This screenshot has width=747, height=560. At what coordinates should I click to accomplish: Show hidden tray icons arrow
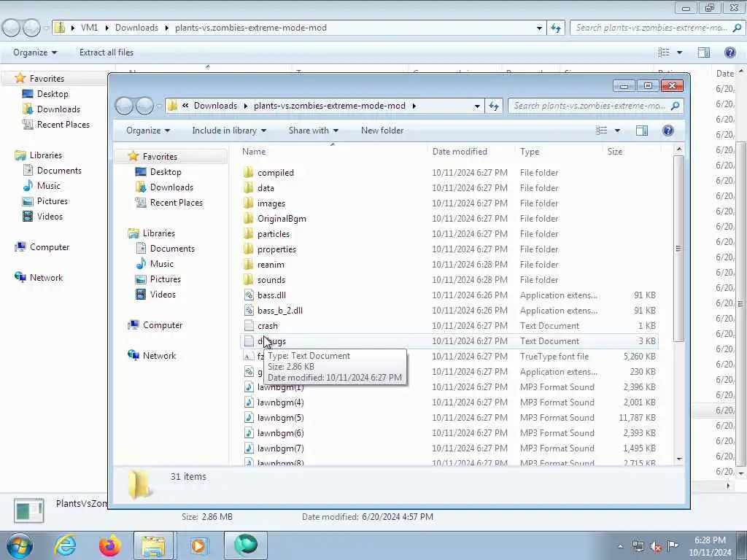click(620, 546)
